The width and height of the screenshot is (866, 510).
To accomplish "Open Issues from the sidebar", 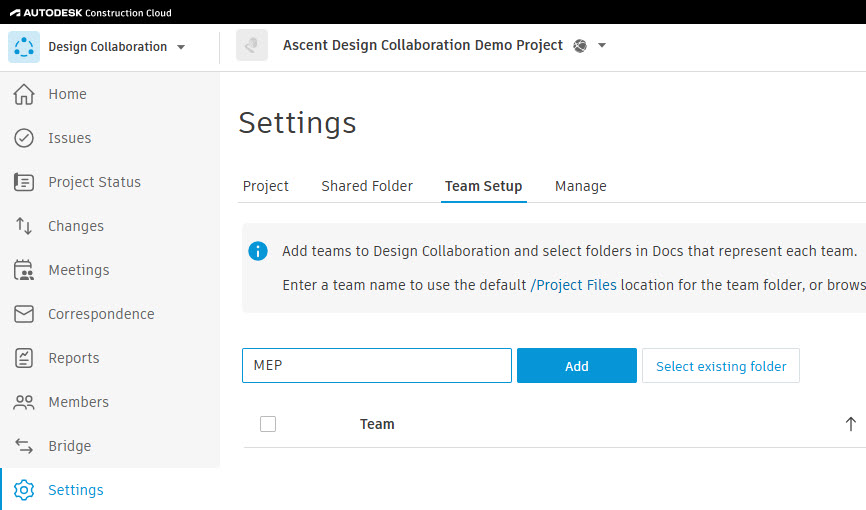I will click(70, 138).
